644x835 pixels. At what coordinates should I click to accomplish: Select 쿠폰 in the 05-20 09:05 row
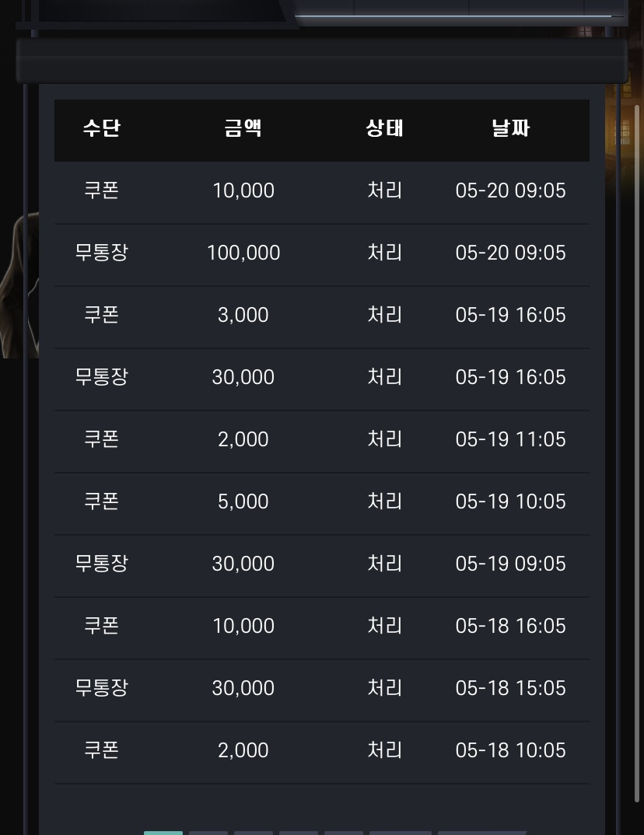click(101, 190)
